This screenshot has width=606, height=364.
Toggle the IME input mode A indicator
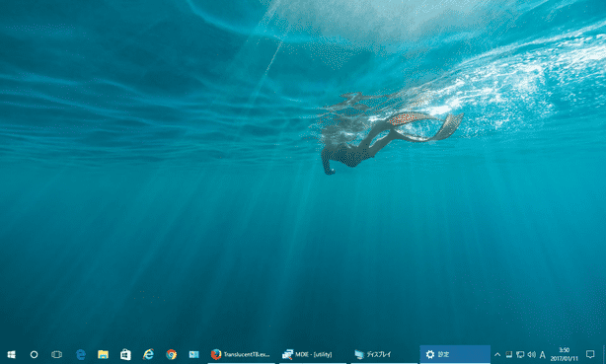pyautogui.click(x=542, y=354)
